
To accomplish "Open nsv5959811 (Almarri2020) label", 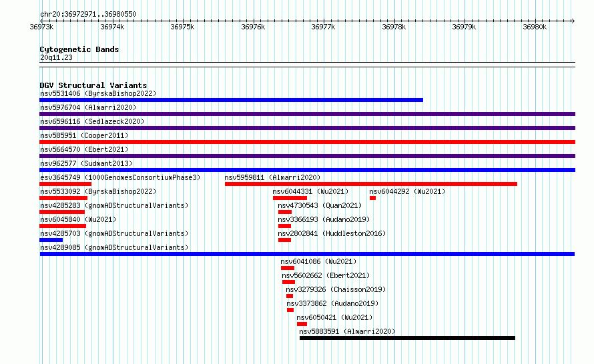I will click(x=272, y=177).
